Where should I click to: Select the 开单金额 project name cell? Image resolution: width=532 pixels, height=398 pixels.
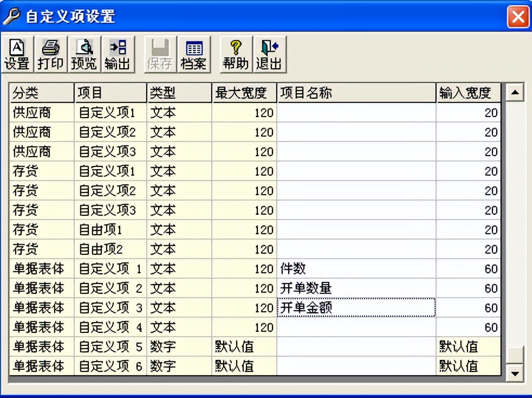pos(355,307)
